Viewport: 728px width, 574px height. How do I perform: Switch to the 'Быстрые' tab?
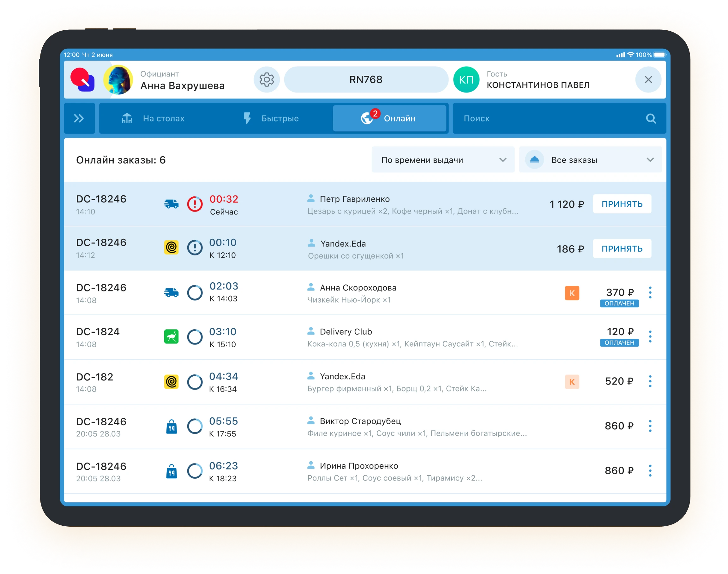(x=271, y=118)
